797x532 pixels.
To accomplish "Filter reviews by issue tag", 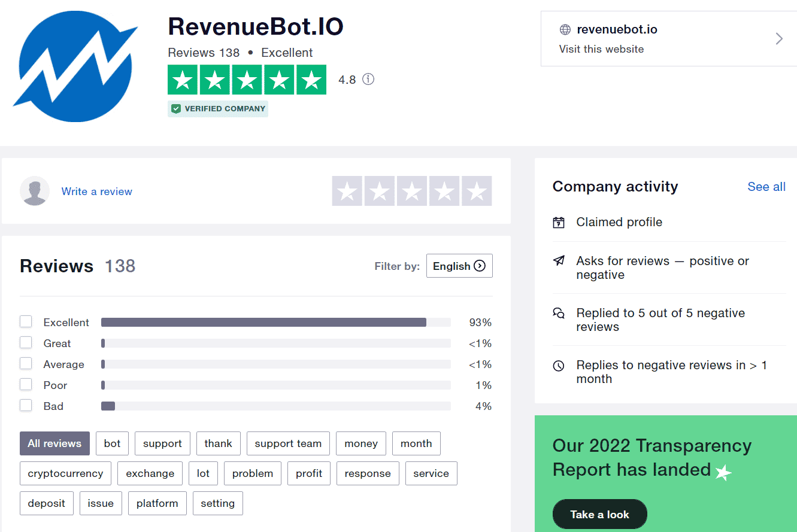I will pyautogui.click(x=101, y=503).
